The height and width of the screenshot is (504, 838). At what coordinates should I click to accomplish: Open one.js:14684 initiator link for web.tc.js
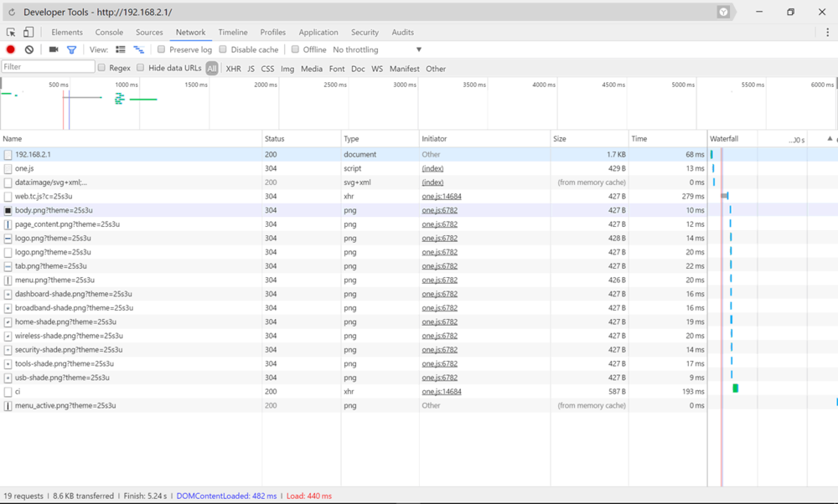point(442,197)
